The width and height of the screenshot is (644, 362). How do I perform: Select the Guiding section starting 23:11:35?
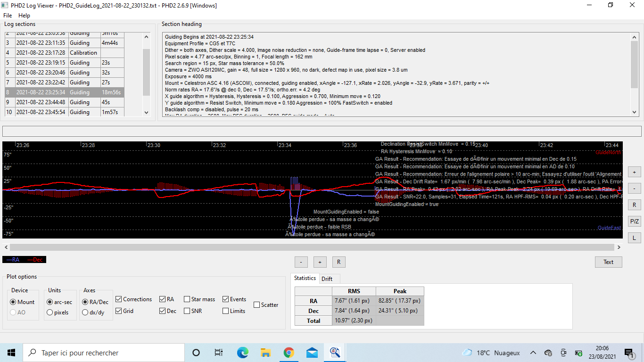[64, 43]
